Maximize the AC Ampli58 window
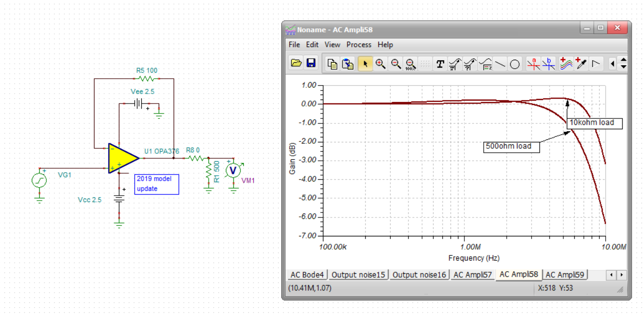The width and height of the screenshot is (644, 315). tap(601, 28)
